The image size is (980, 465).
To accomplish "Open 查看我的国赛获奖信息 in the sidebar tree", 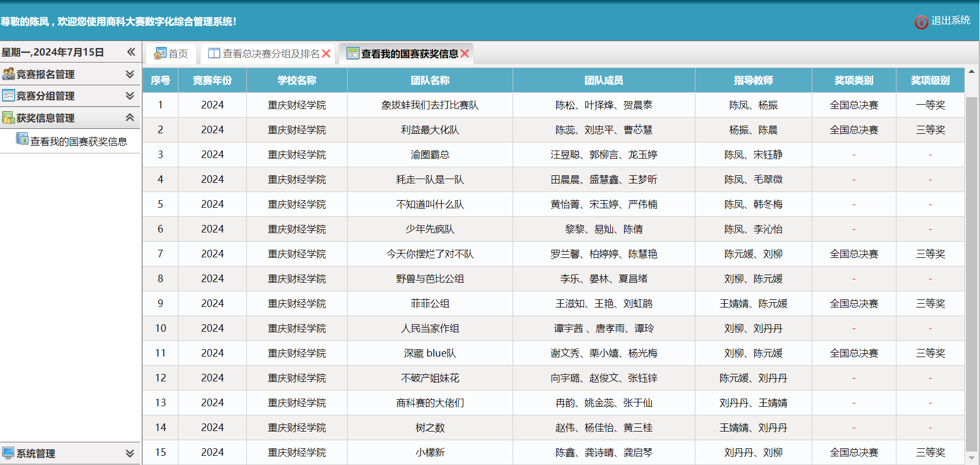I will (x=78, y=141).
